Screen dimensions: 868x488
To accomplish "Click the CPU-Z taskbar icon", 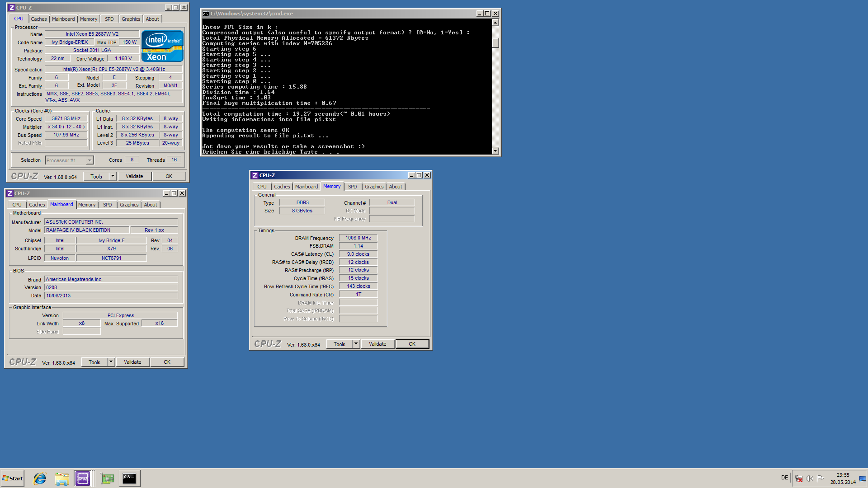I will click(83, 478).
